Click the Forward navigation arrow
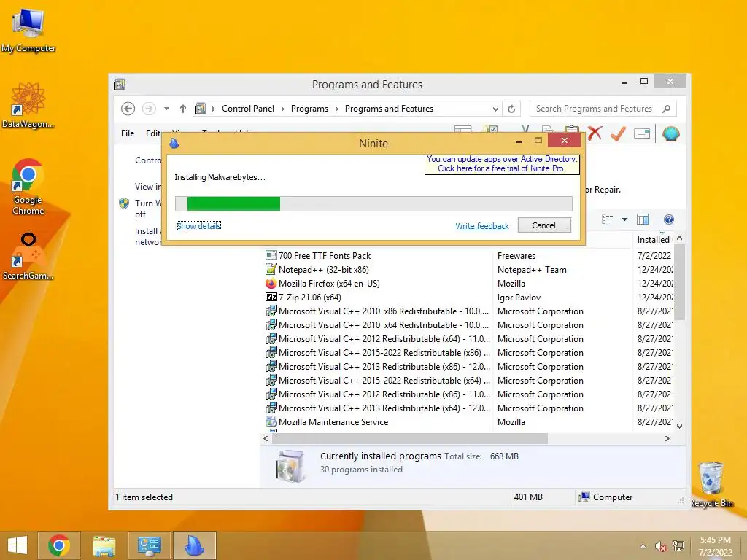The height and width of the screenshot is (560, 747). 149,109
